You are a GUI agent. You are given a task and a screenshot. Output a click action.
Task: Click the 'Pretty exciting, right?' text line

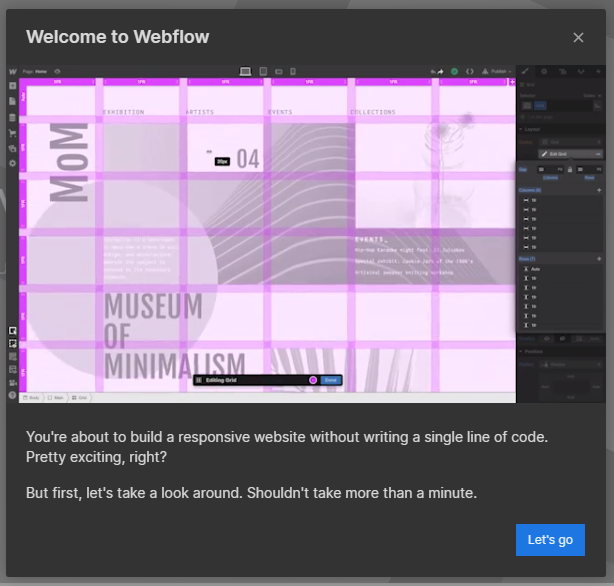click(x=96, y=457)
